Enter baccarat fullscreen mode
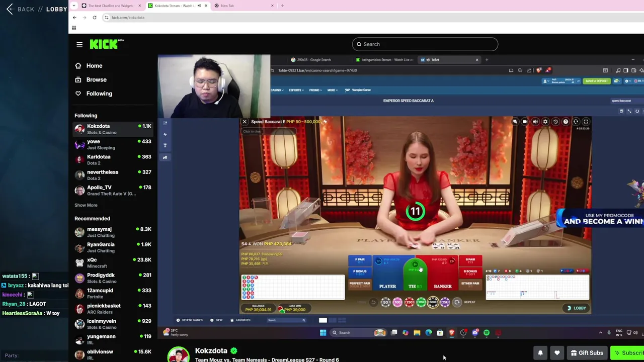The height and width of the screenshot is (362, 644). point(586,122)
